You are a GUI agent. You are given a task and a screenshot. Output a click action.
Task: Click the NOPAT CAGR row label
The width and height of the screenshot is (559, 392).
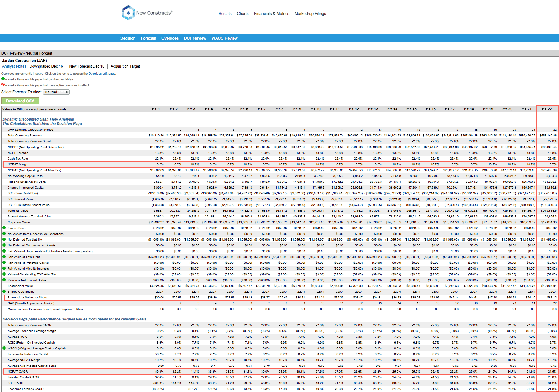point(18,371)
